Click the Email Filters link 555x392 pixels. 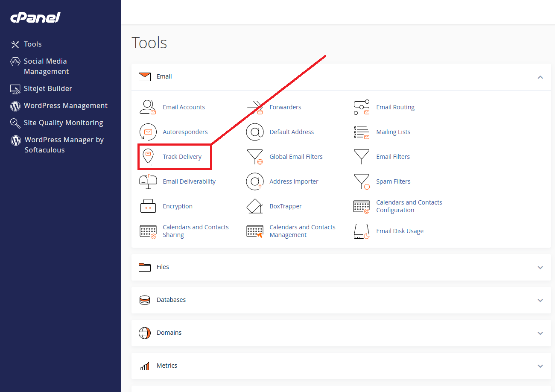[x=393, y=157]
